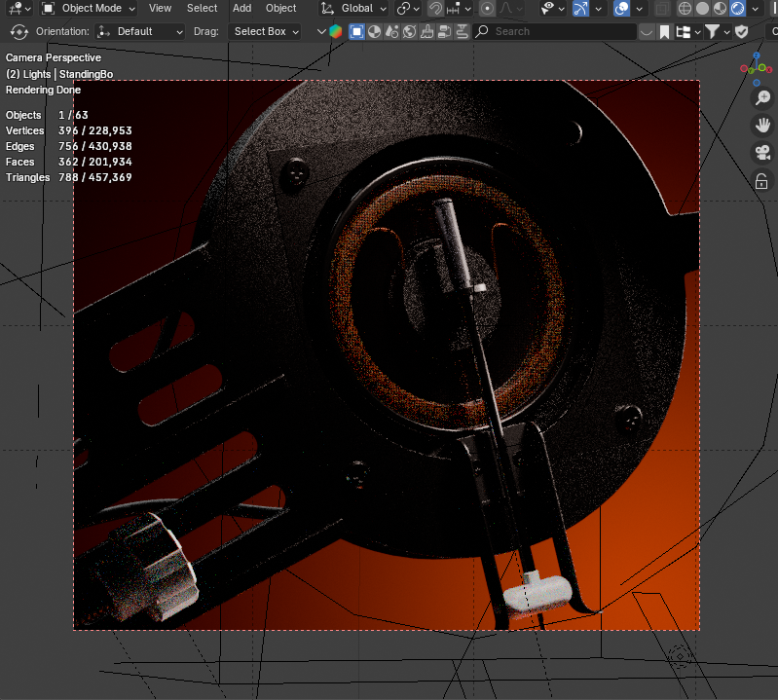
Task: Expand the Global transform orientation dropdown
Action: coord(355,8)
